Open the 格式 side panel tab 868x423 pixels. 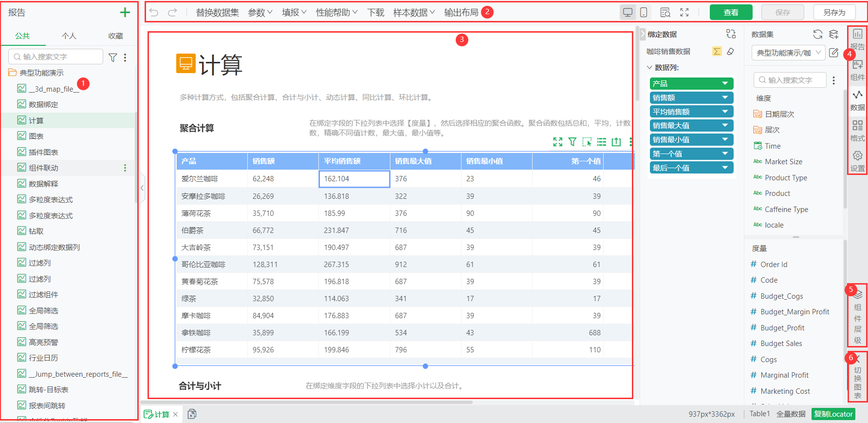[858, 131]
